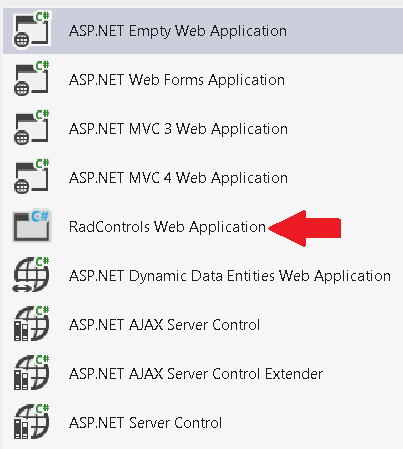The height and width of the screenshot is (449, 403).
Task: Choose 'ASP.NET AJAX Server Control Extender' label
Action: tap(196, 374)
